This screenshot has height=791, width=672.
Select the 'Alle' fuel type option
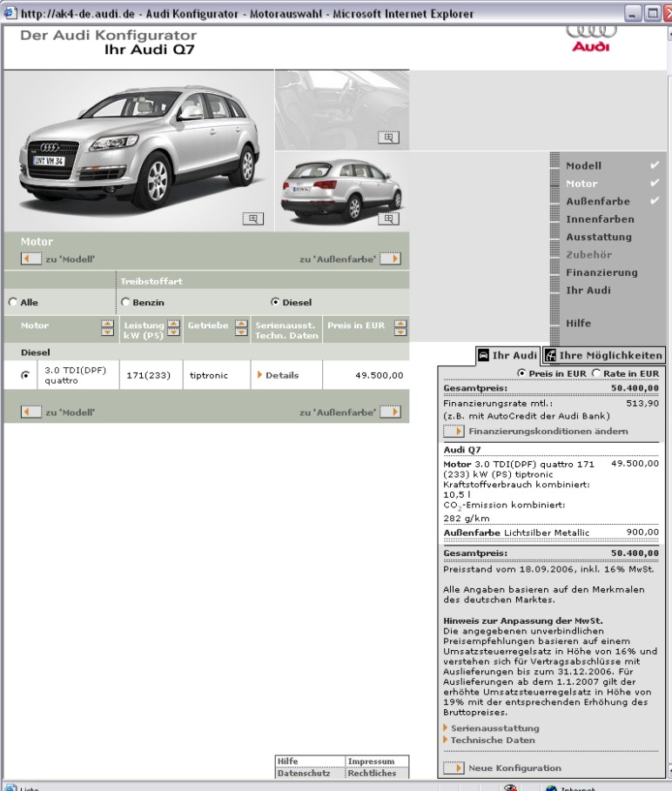(12, 302)
